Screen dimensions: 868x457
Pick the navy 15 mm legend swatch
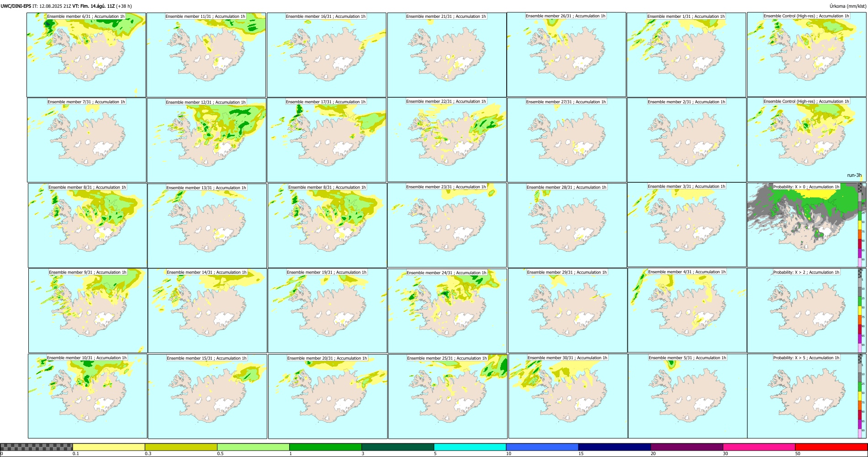click(x=614, y=447)
